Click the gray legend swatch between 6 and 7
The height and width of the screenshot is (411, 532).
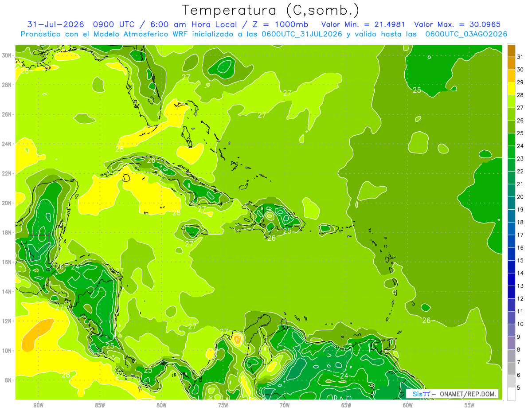pyautogui.click(x=511, y=369)
